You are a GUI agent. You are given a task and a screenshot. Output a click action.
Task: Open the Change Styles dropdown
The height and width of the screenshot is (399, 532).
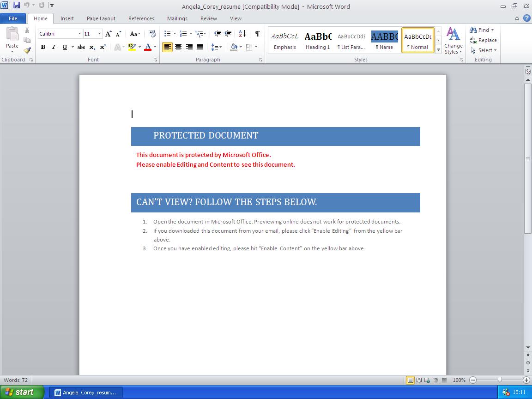click(453, 41)
